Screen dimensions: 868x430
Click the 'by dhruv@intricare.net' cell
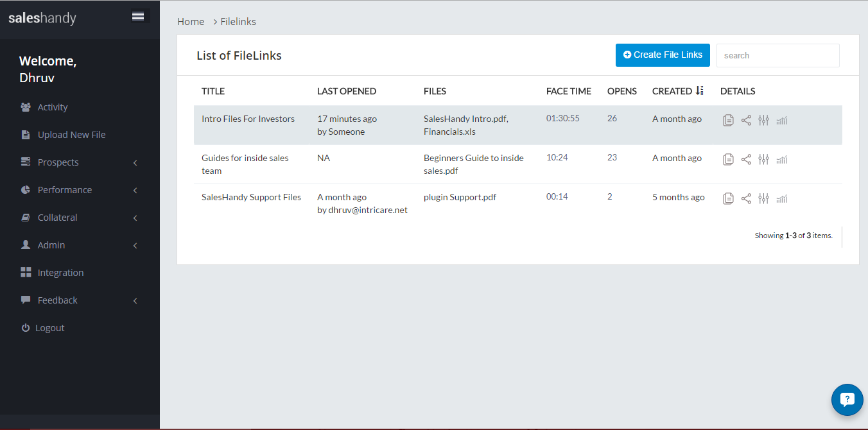pos(363,210)
